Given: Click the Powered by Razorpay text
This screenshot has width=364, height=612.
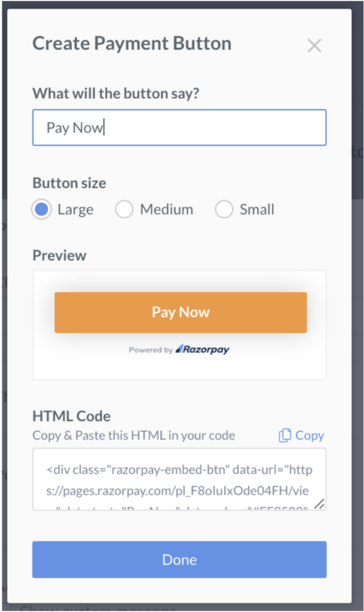Looking at the screenshot, I should tap(152, 350).
